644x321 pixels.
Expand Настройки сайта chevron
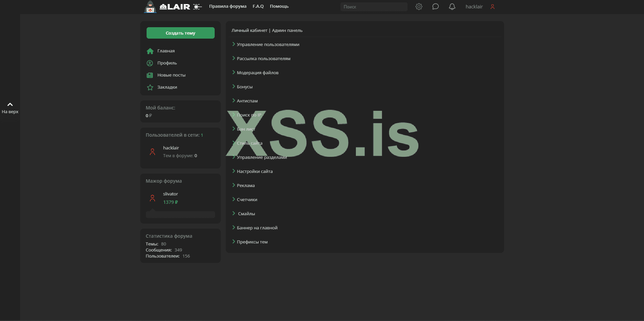(233, 171)
